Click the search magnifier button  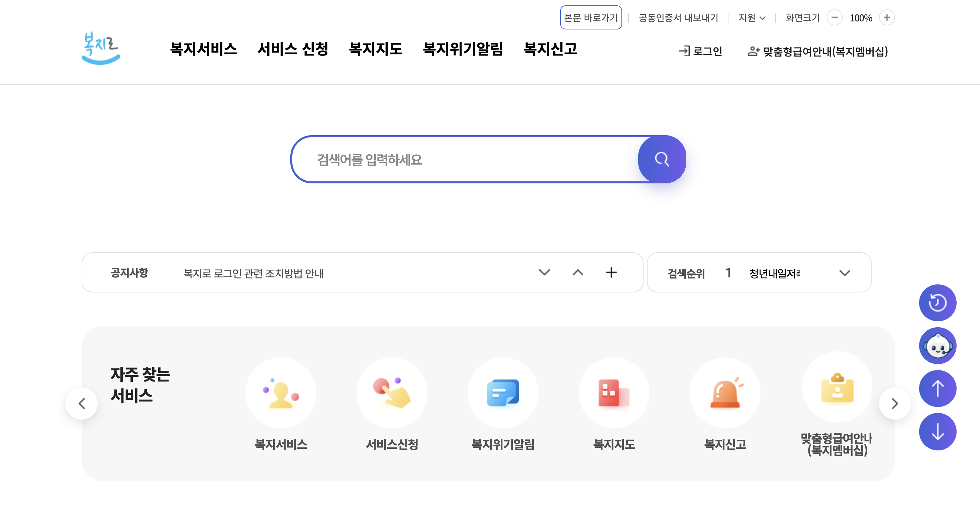click(662, 159)
